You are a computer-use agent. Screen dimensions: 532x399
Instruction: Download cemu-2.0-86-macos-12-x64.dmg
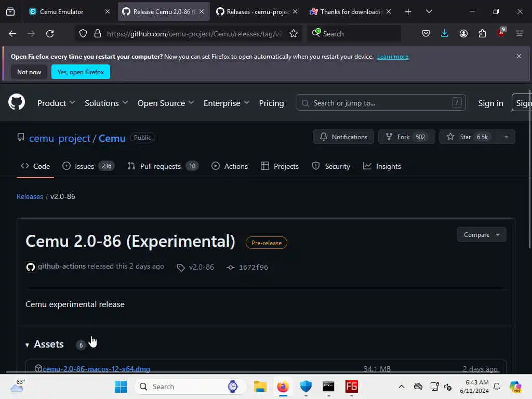click(96, 369)
